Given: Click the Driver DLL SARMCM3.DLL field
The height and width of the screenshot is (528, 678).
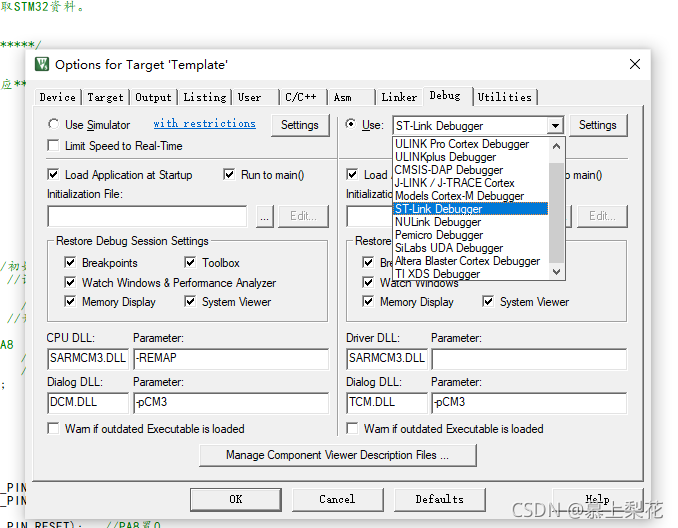Looking at the screenshot, I should [387, 359].
